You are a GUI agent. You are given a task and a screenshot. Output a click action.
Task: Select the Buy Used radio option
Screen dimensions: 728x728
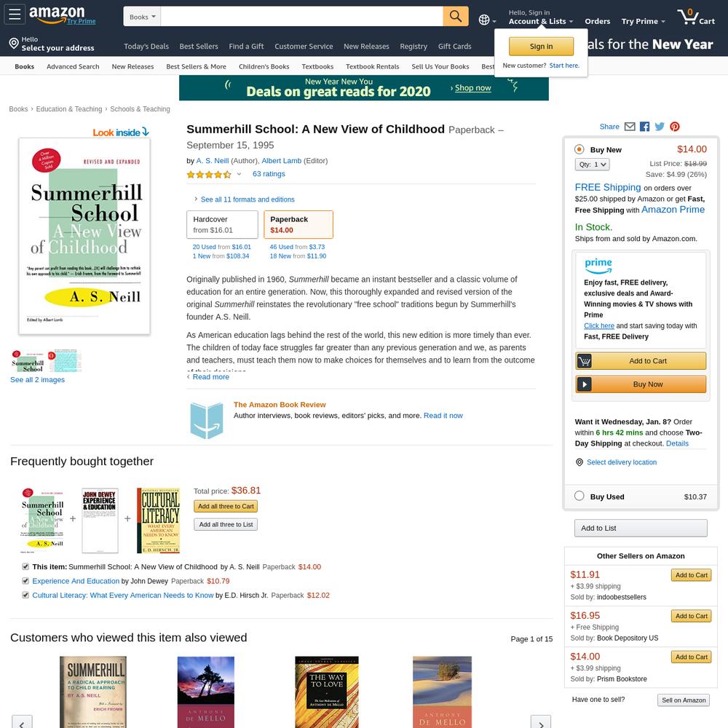point(579,496)
